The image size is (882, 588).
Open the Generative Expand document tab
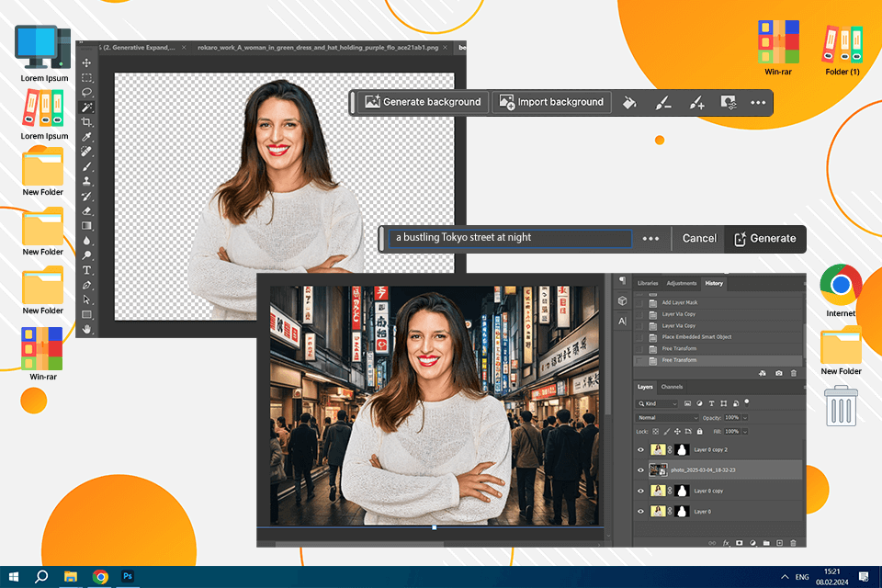pos(143,48)
